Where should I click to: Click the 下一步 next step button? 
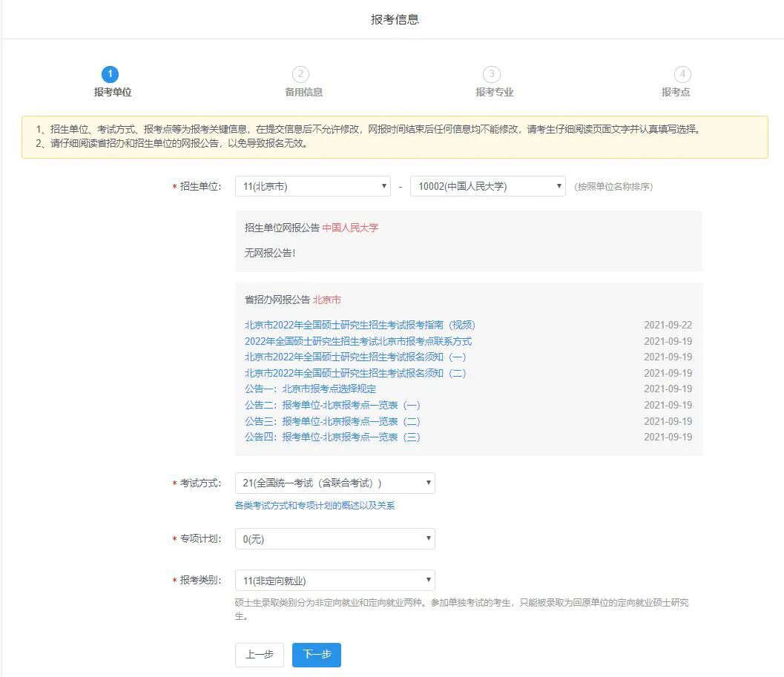(316, 655)
